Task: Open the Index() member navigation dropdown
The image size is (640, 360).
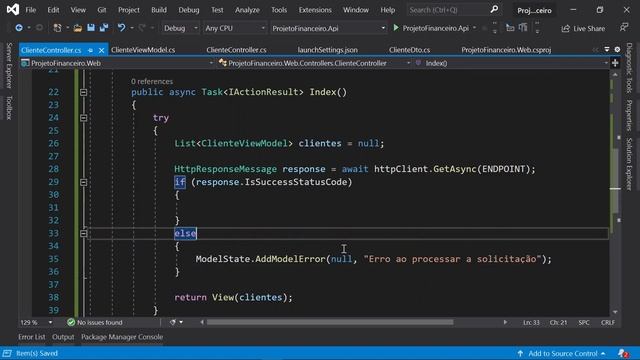Action: [x=511, y=63]
